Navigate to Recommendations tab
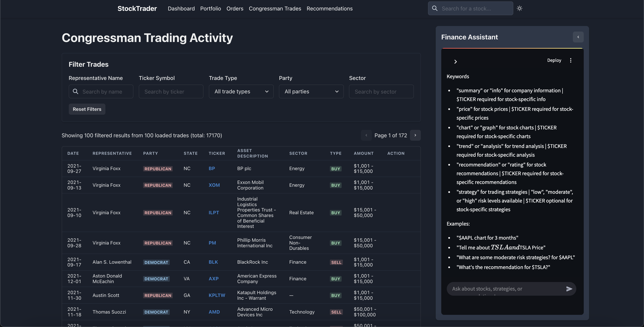 point(329,9)
